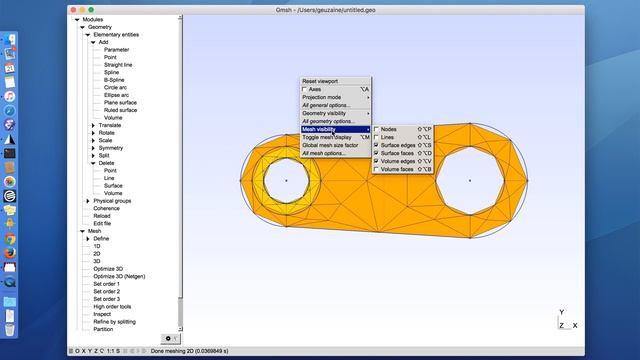The width and height of the screenshot is (640, 360).
Task: Click the Z axis view button in status bar
Action: tap(96, 351)
